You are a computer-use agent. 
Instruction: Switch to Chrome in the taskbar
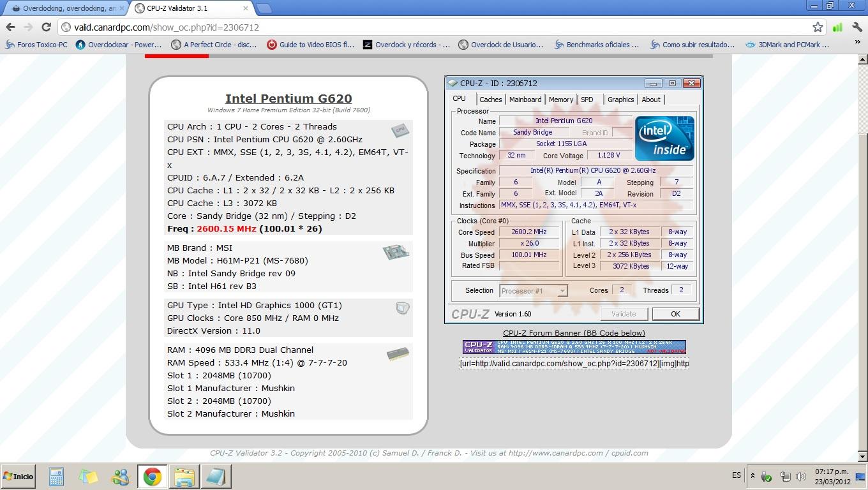point(152,477)
